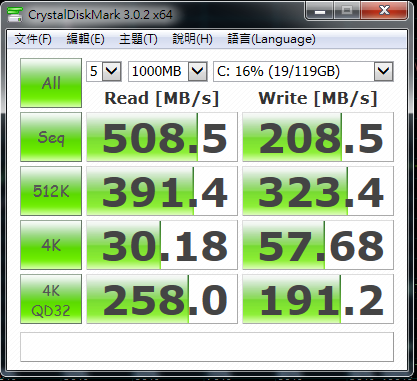Start the 512K random test
The image size is (417, 381).
click(51, 191)
